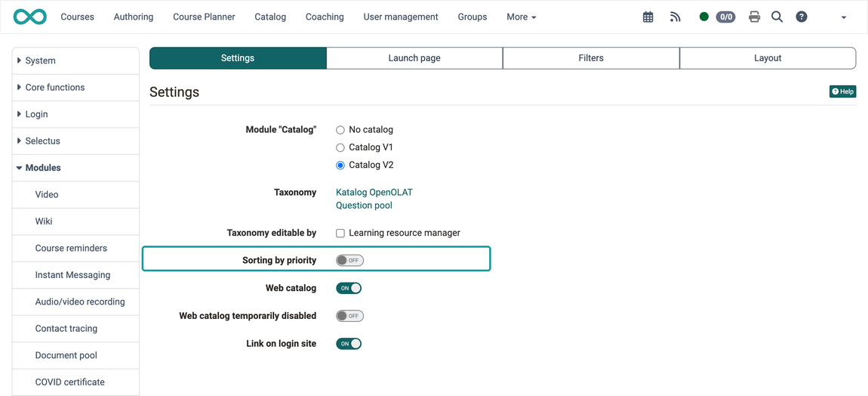Select the No catalog radio option

[x=340, y=130]
